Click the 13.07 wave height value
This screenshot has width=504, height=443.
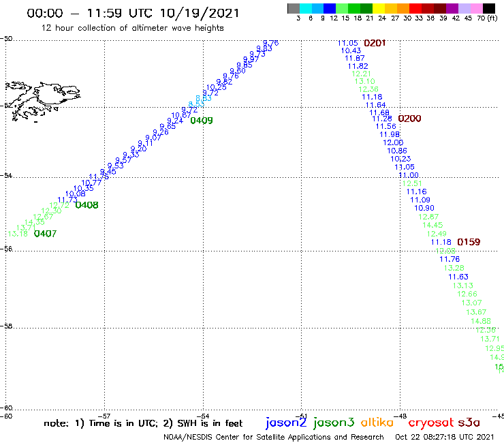[x=471, y=303]
